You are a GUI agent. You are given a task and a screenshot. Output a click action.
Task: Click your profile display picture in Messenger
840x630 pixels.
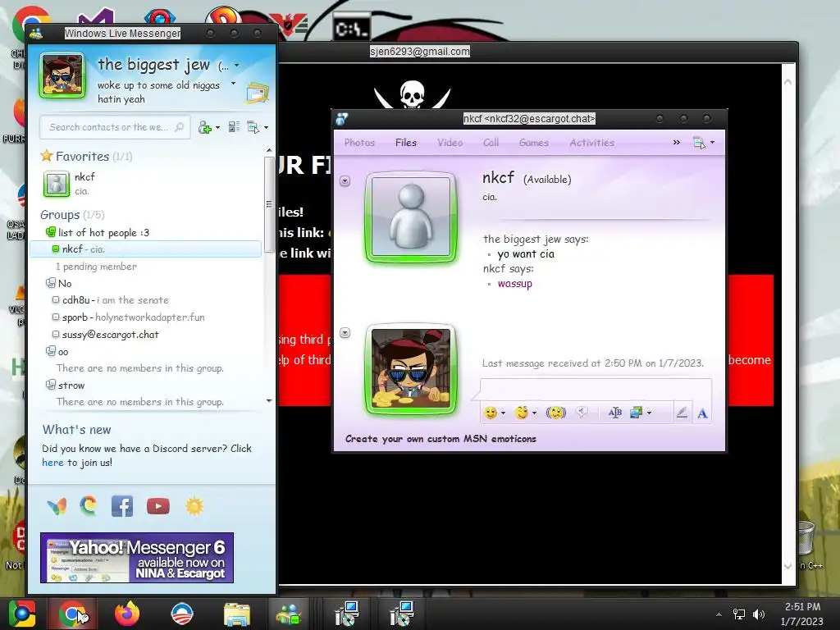pos(62,75)
